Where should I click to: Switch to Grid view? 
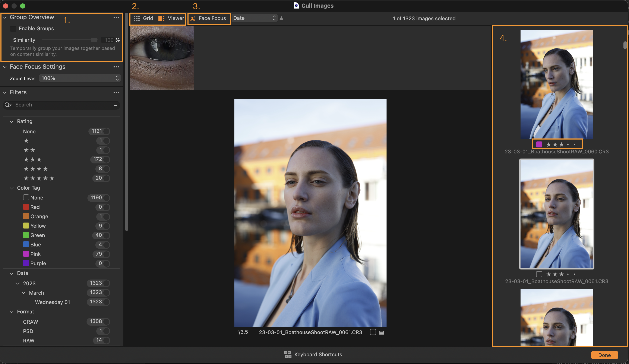point(143,19)
